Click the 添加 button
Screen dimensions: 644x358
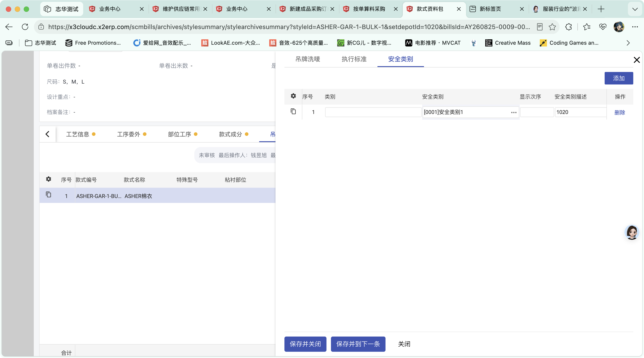pyautogui.click(x=619, y=78)
